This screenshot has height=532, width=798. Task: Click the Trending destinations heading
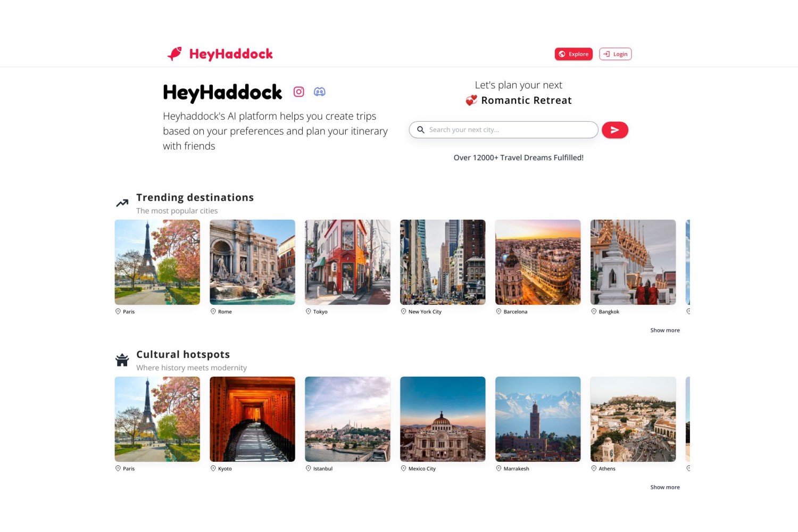[x=195, y=197]
